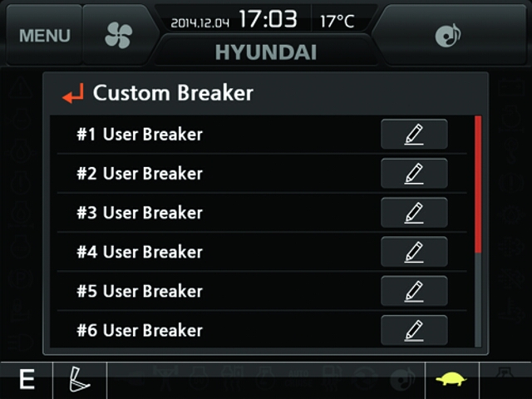Open the MENU button

click(44, 35)
